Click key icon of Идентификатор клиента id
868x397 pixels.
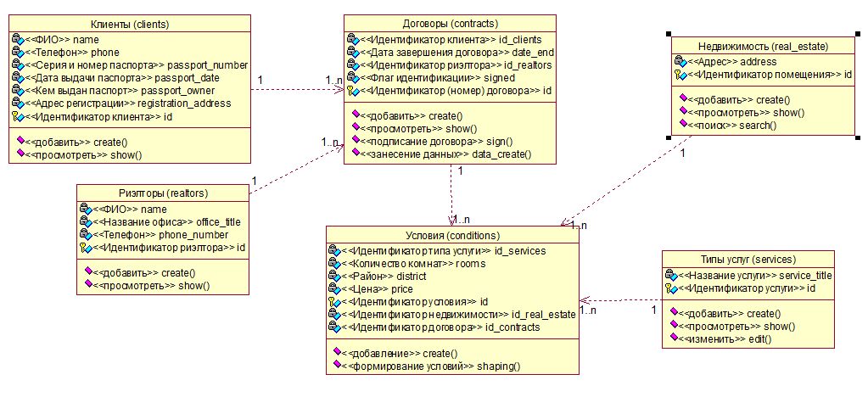(17, 117)
